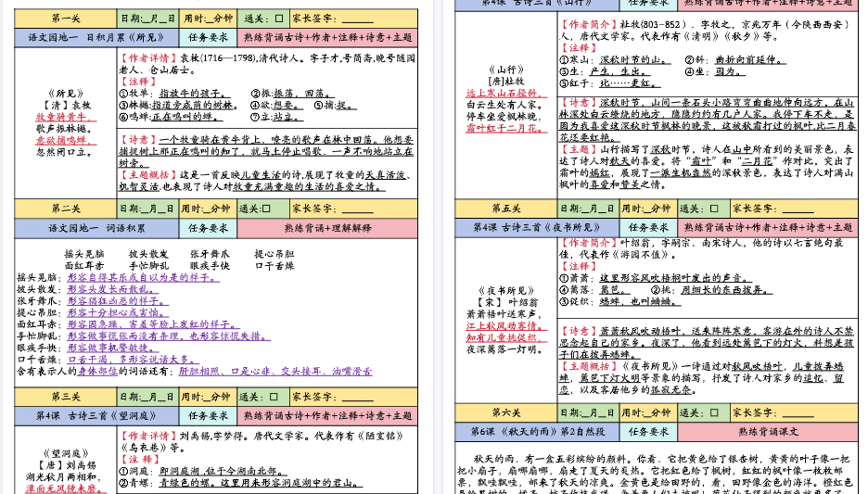Click annotation ③促织 蟋蟀
The height and width of the screenshot is (494, 868).
tap(620, 301)
